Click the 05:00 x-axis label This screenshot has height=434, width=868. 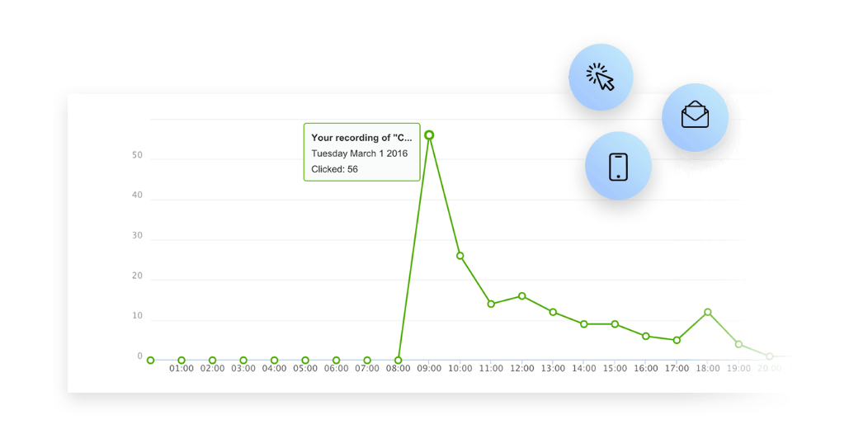305,370
